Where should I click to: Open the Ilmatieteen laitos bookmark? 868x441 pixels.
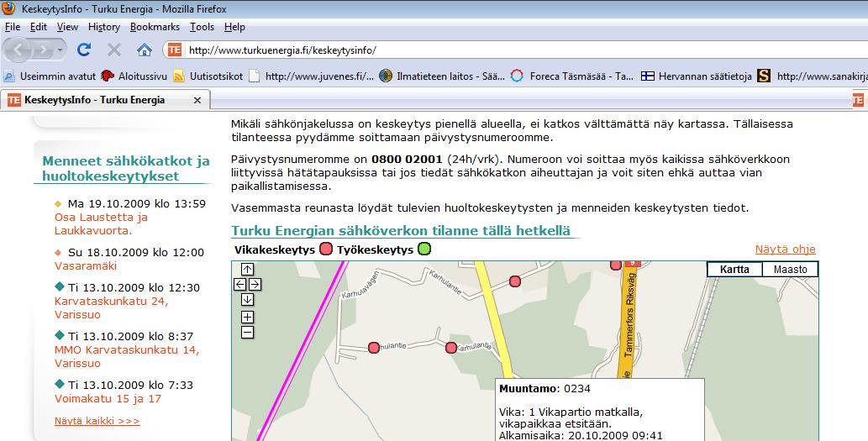pos(442,76)
